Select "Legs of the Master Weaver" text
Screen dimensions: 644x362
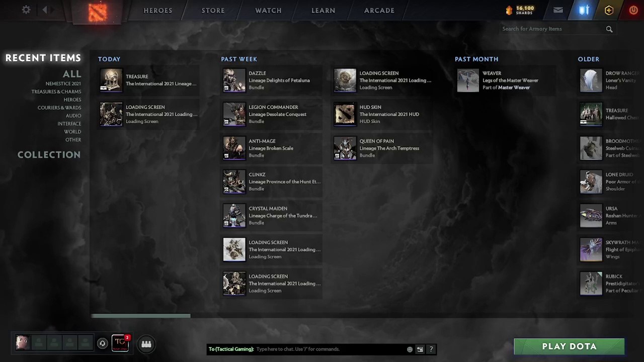[510, 80]
